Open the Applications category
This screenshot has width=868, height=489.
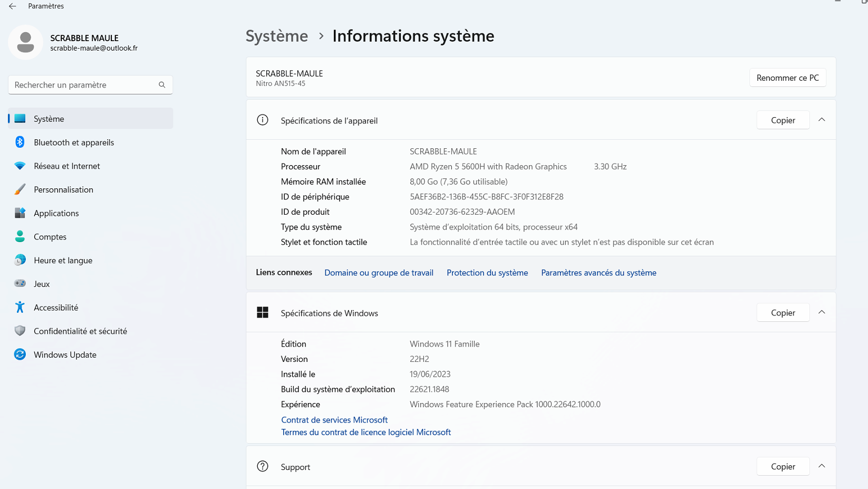pyautogui.click(x=56, y=213)
